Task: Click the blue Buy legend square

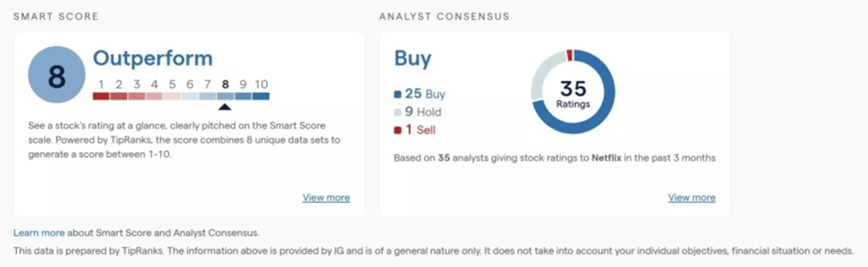Action: click(x=398, y=94)
